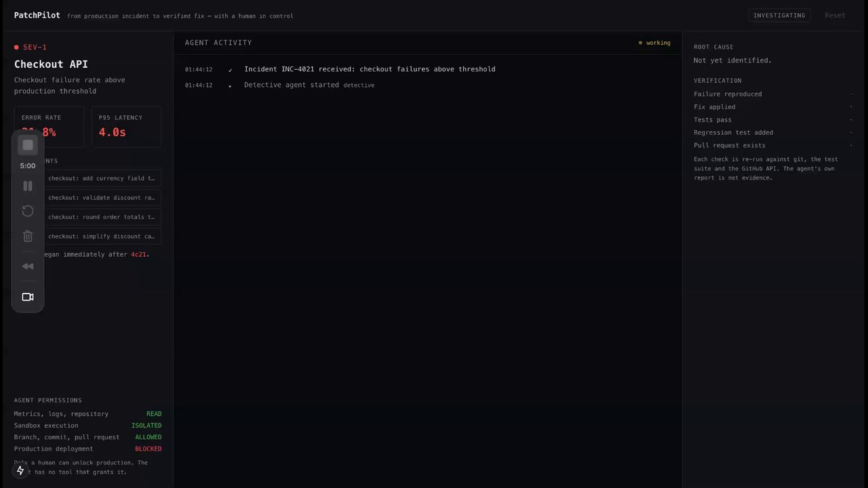Pause the recording

click(x=28, y=186)
